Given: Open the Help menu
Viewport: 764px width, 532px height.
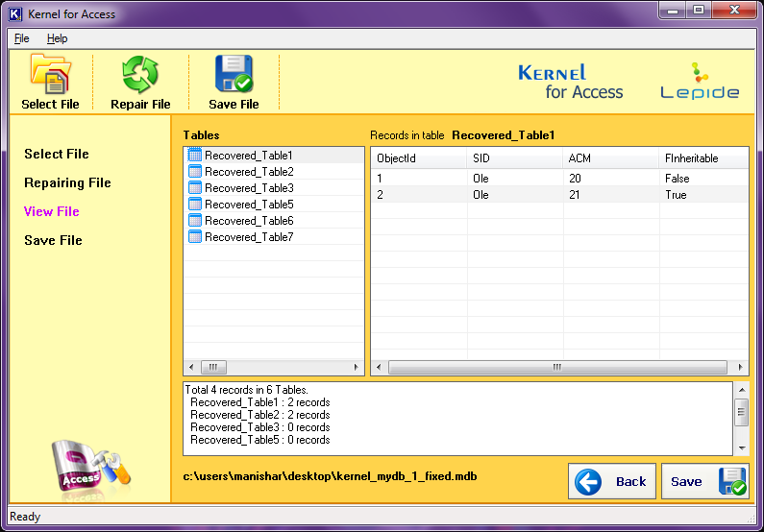Looking at the screenshot, I should pos(57,38).
